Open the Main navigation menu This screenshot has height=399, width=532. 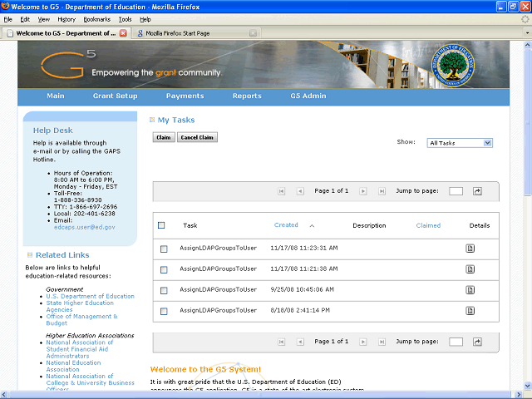(56, 96)
